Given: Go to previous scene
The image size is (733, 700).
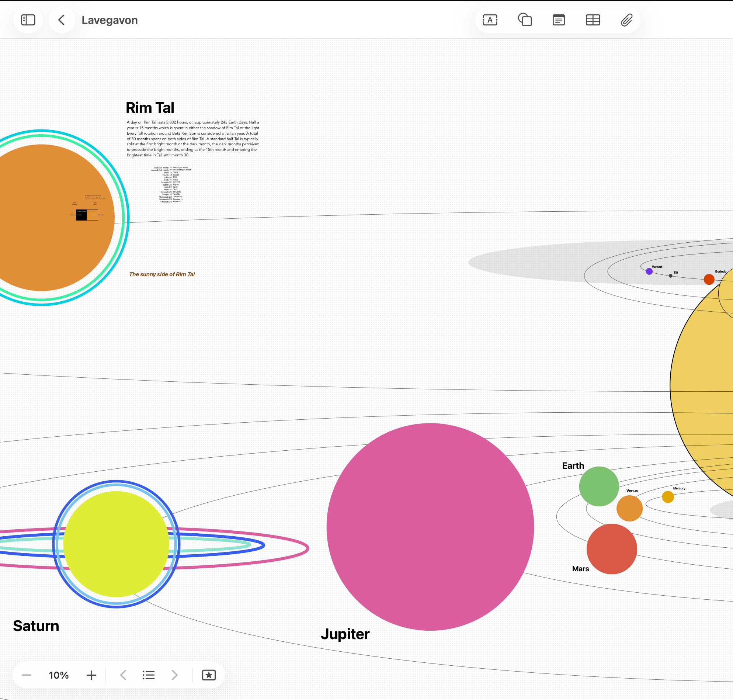Looking at the screenshot, I should point(124,675).
